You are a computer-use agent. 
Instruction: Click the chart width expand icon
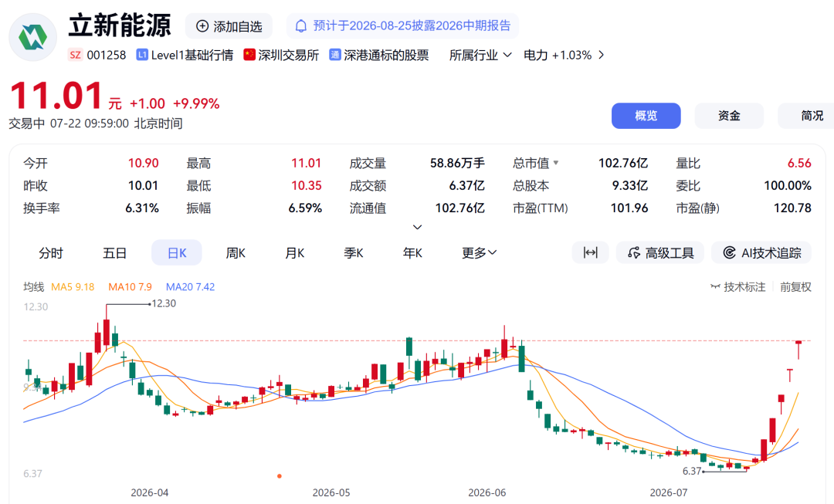click(x=591, y=252)
